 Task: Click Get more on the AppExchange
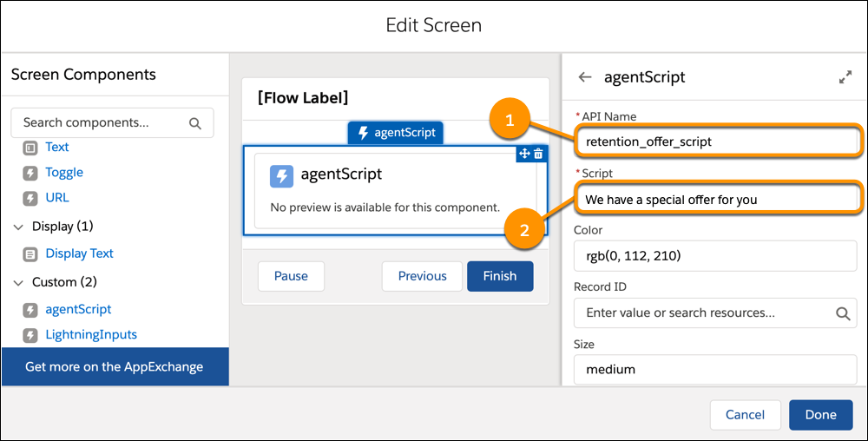point(115,367)
